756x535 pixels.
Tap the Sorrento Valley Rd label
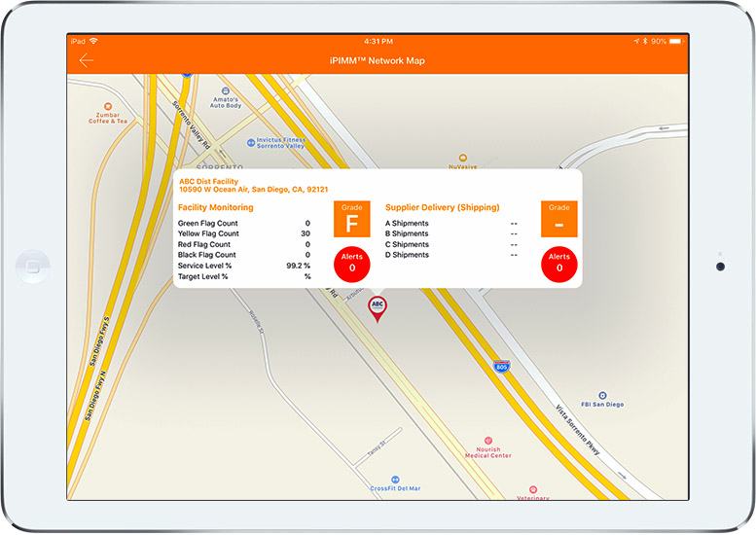pos(192,125)
